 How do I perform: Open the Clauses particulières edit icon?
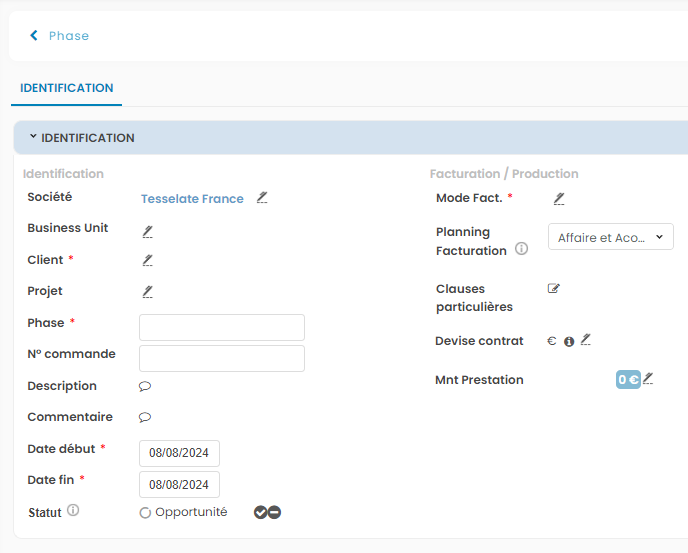(x=554, y=289)
